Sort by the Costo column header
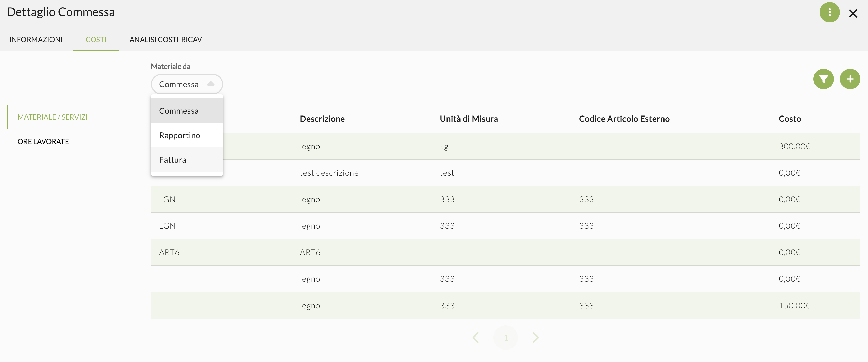Image resolution: width=868 pixels, height=362 pixels. 789,119
